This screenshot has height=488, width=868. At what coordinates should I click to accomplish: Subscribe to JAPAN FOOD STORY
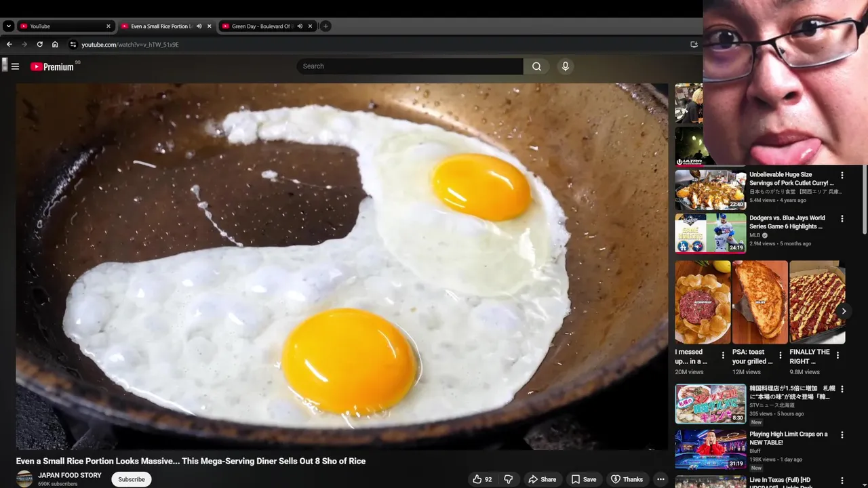tap(132, 479)
